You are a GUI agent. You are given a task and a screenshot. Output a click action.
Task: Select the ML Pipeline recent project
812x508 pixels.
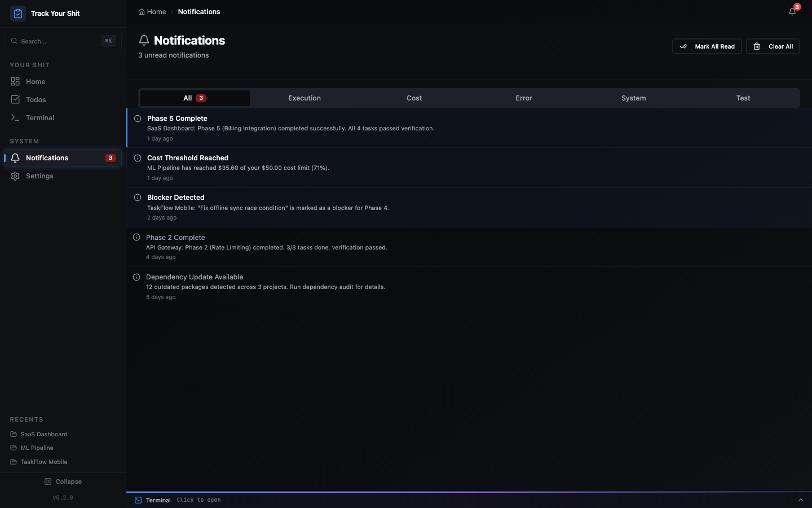37,448
